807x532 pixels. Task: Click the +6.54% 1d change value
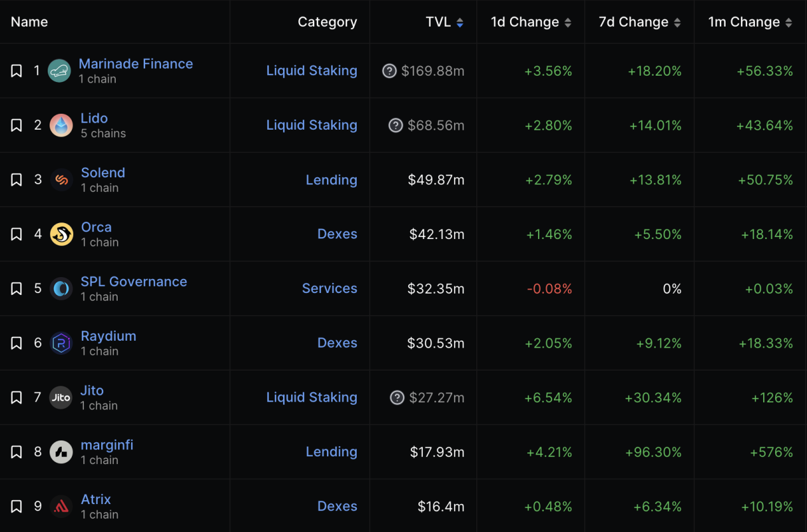pyautogui.click(x=548, y=398)
